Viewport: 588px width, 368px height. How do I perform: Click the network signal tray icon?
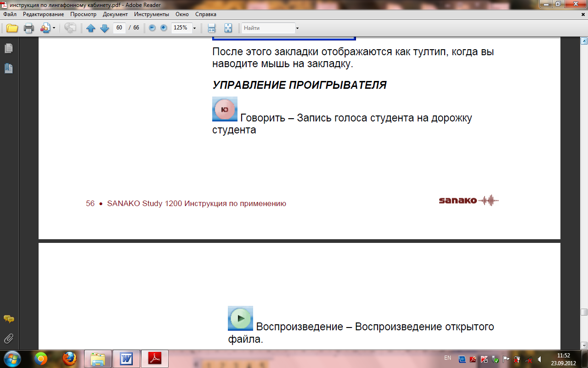[528, 359]
